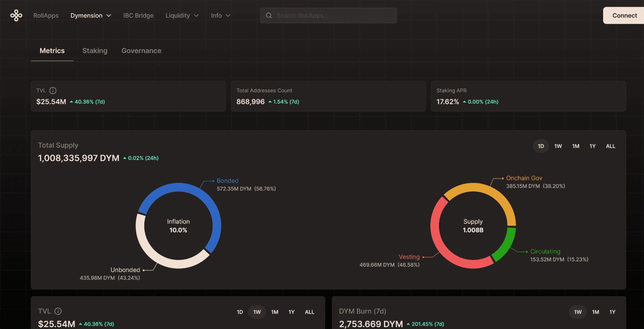Image resolution: width=644 pixels, height=329 pixels.
Task: Click the Connect wallet button
Action: point(624,15)
